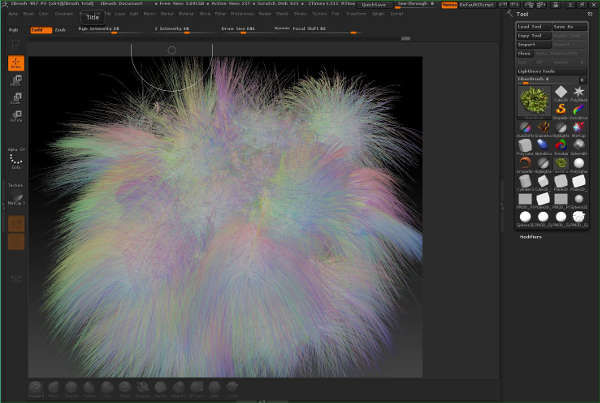Adjust the Draw Size slider

(x=243, y=30)
